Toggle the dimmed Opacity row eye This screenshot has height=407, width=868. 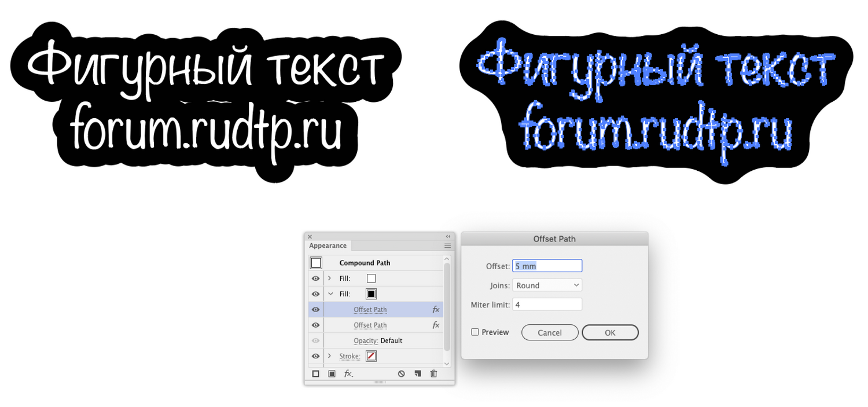pos(315,341)
